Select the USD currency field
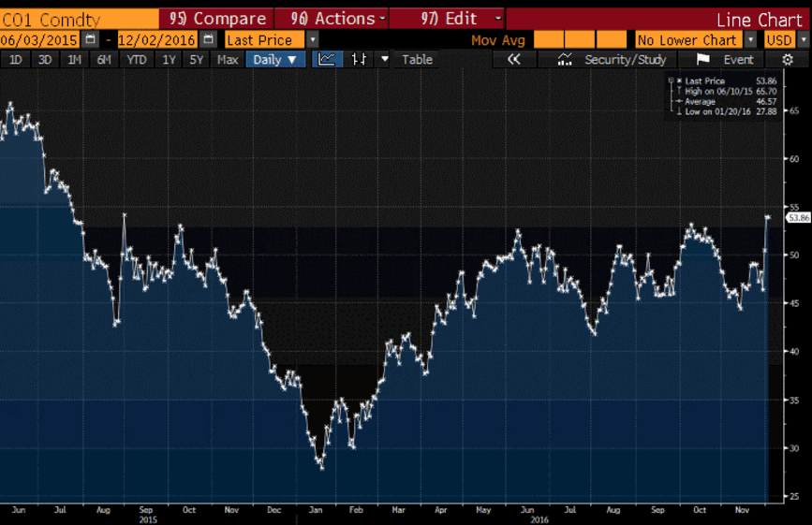 pos(780,39)
